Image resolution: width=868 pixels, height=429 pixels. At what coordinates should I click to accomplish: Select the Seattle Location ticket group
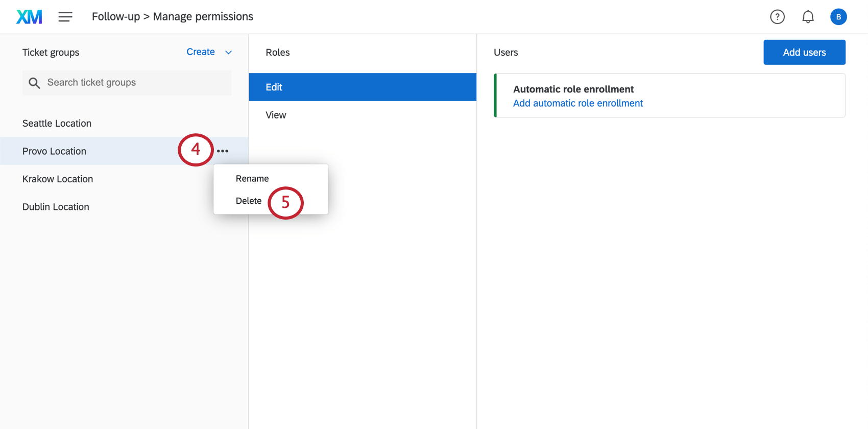57,124
